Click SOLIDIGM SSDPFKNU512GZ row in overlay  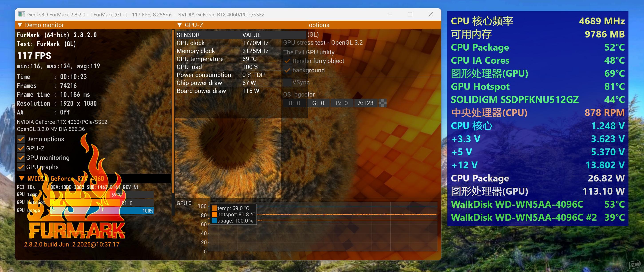click(538, 100)
